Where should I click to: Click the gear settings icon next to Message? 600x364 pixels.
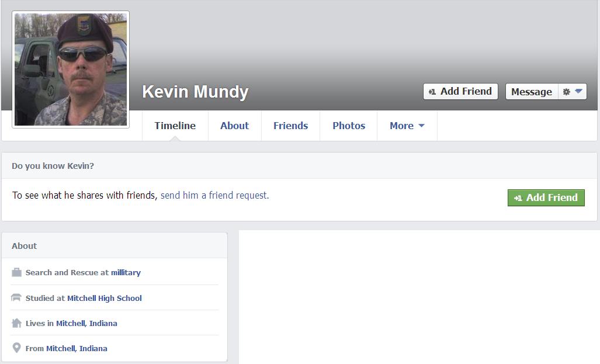tap(566, 92)
